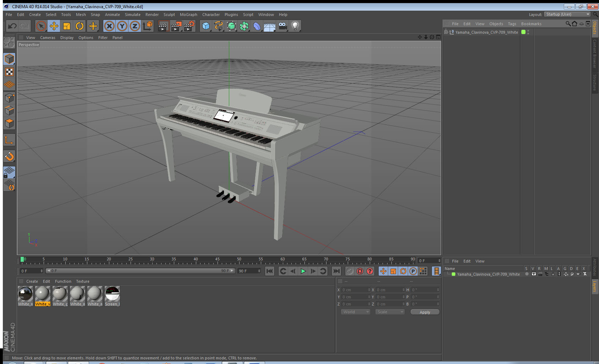Viewport: 599px width, 364px height.
Task: Open the Sculpt menu
Action: (169, 15)
